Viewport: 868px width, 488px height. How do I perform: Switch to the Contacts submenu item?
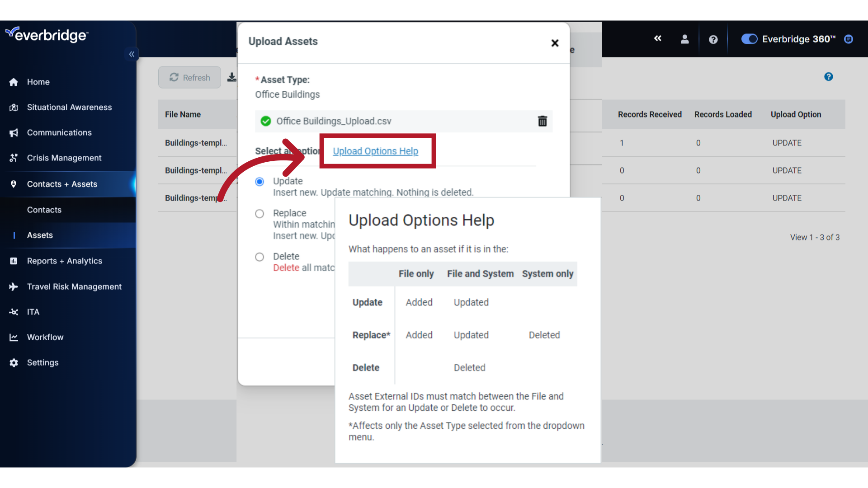(x=44, y=210)
